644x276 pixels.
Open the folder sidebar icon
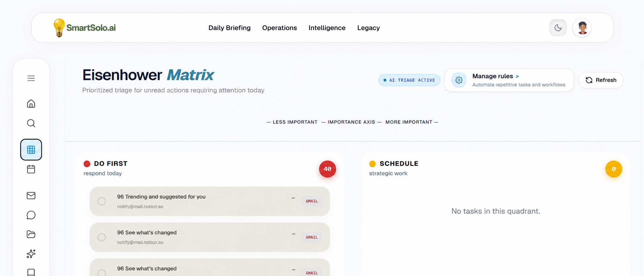[x=31, y=234]
